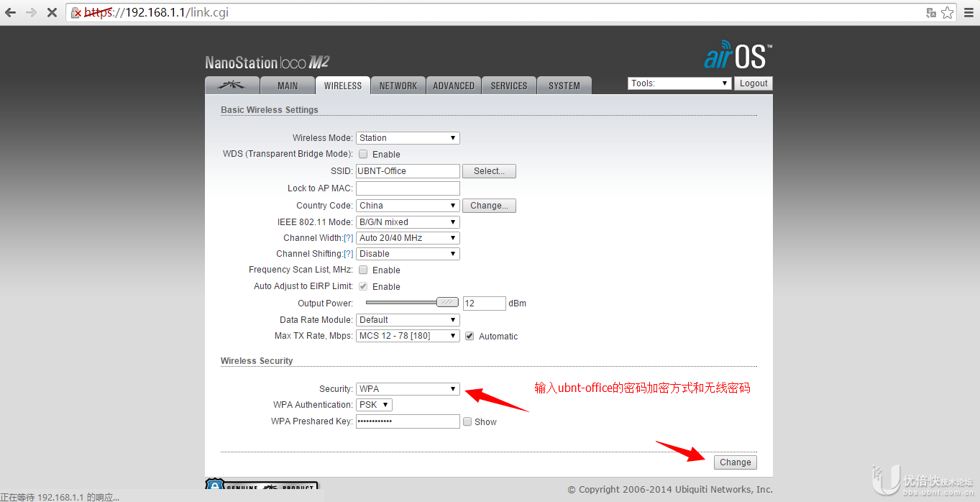Click the Country Code Change... button
980x502 pixels.
[x=489, y=206]
